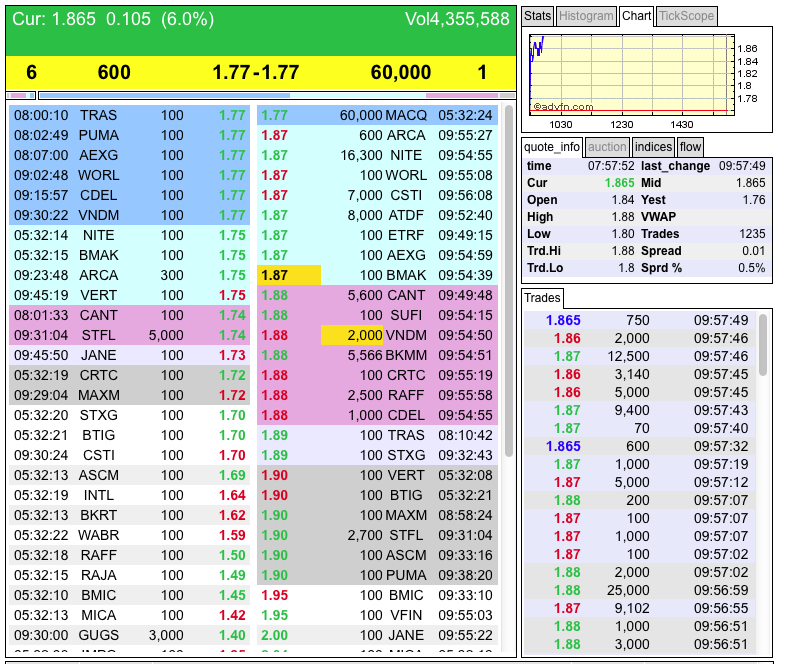Image resolution: width=786 pixels, height=664 pixels.
Task: Select the ARCA 300 bid at 1.75
Action: tap(129, 275)
